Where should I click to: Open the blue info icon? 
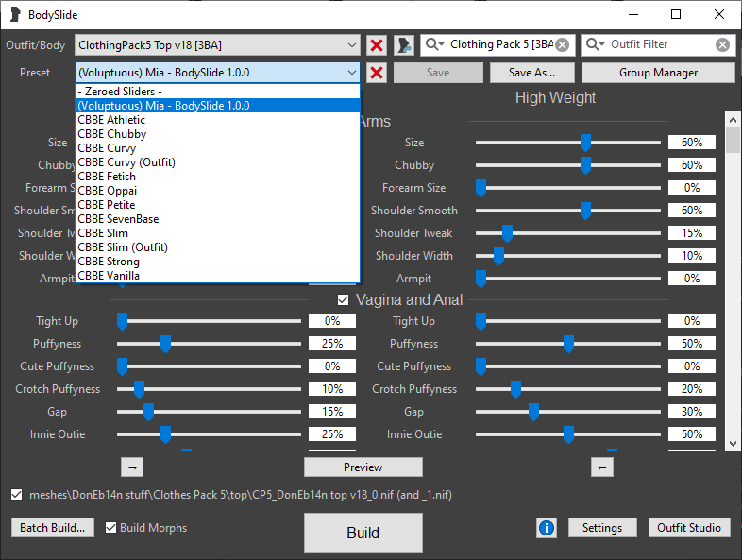tap(547, 528)
